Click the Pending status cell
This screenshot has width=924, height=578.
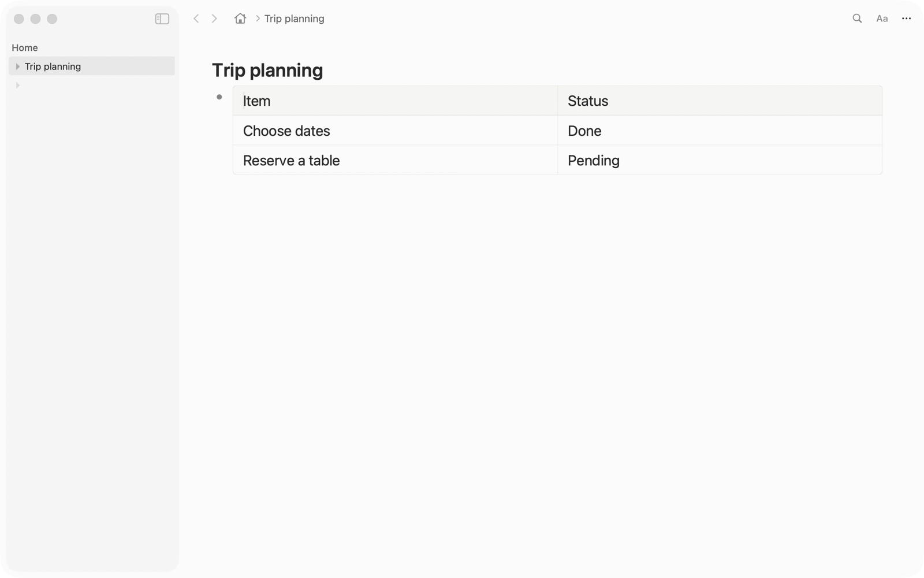[720, 160]
